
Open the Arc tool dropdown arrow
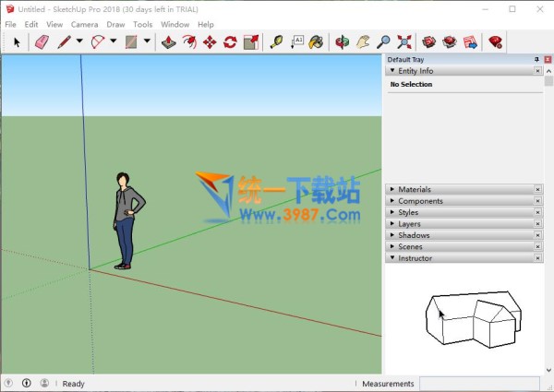[114, 41]
